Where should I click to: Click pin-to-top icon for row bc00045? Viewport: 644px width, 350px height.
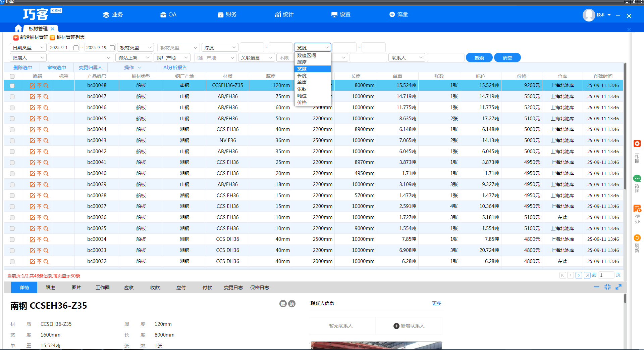(39, 119)
